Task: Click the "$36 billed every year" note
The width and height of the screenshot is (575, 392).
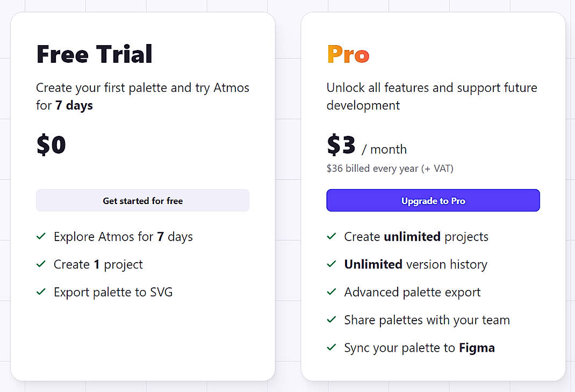Action: [x=390, y=168]
